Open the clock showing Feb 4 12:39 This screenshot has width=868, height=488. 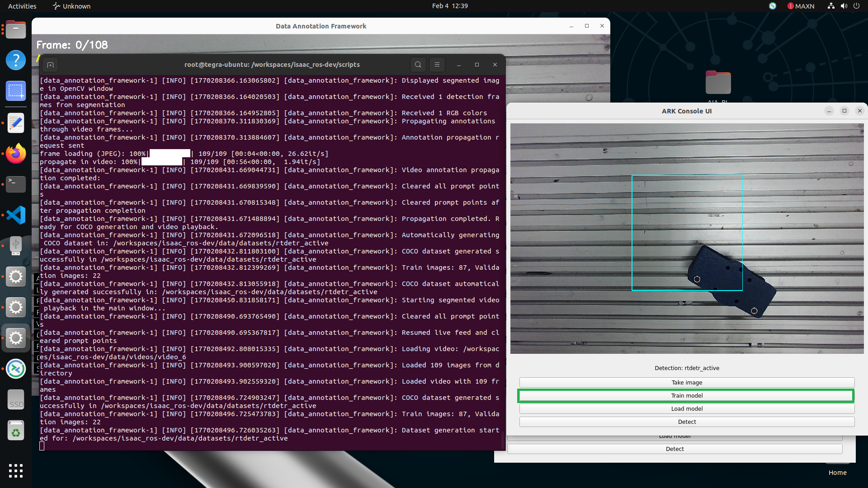[x=450, y=6]
